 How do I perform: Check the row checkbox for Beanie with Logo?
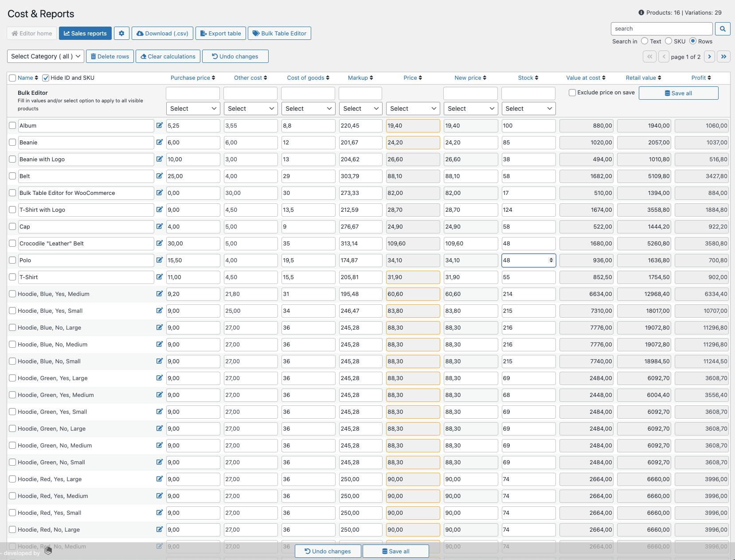tap(12, 159)
